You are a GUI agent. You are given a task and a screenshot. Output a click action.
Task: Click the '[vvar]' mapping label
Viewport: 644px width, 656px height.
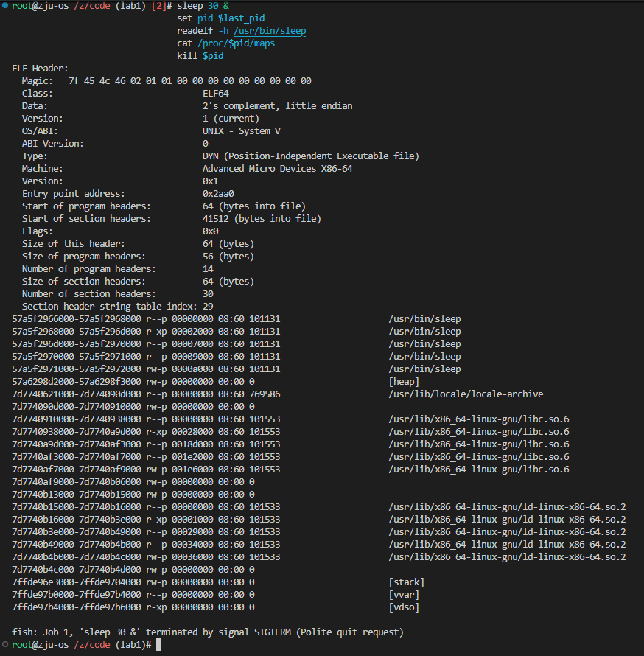[x=404, y=595]
